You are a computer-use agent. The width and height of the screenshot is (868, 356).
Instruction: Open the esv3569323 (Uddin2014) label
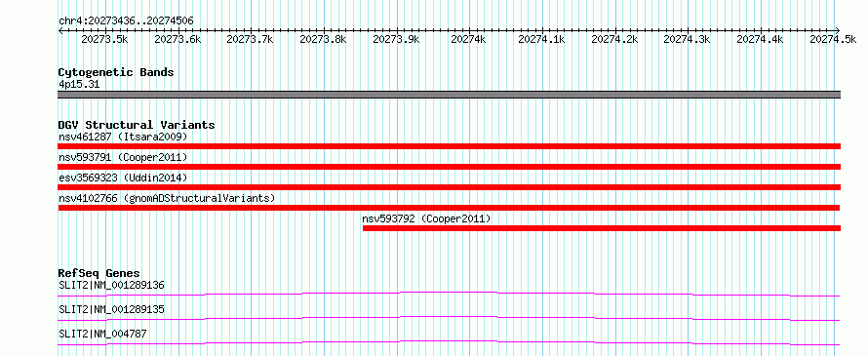[x=123, y=178]
